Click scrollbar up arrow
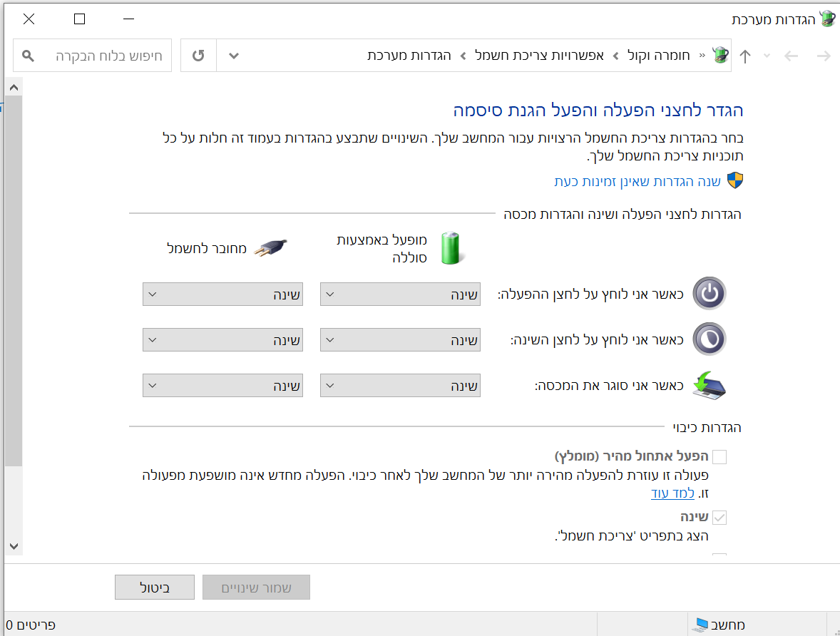 pos(14,87)
